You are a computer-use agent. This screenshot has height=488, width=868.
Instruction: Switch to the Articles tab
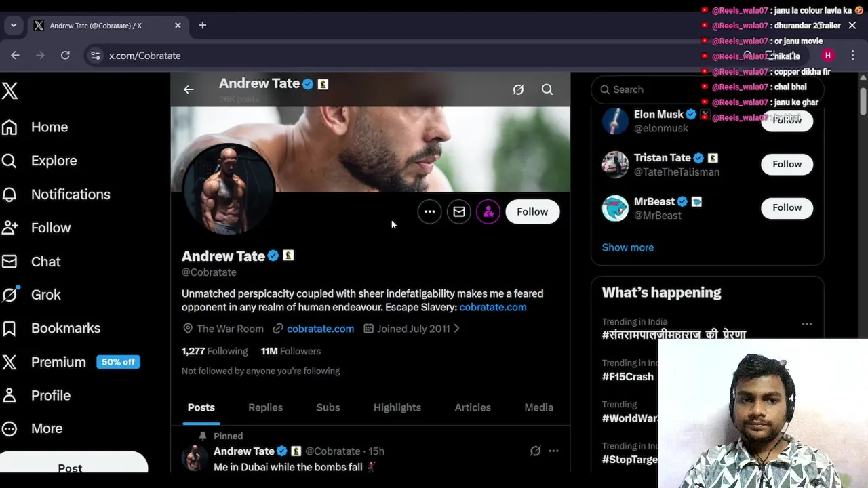point(473,407)
